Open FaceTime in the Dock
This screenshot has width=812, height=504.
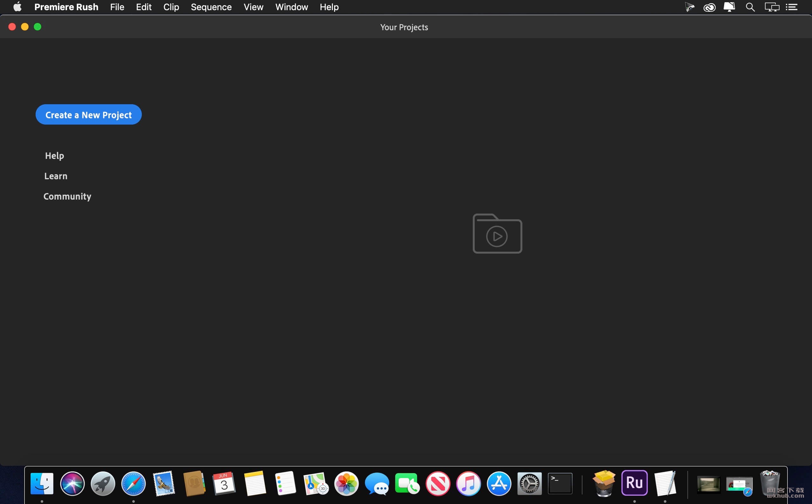coord(407,483)
